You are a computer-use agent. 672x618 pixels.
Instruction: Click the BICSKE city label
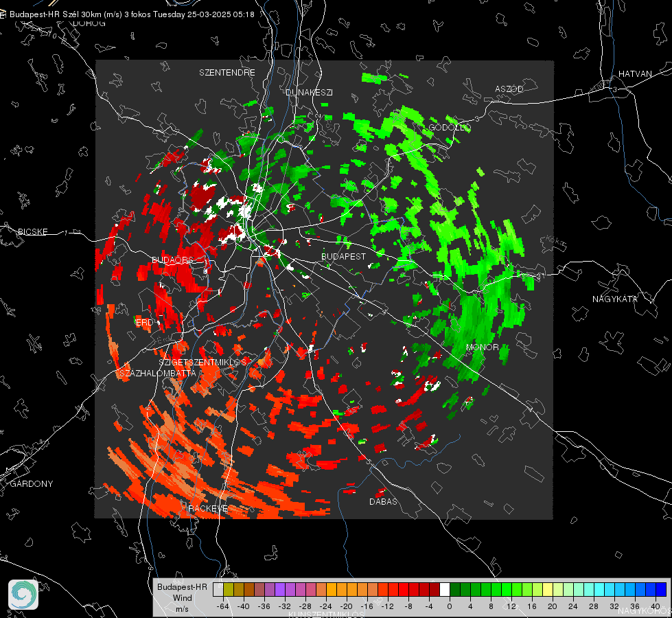click(x=32, y=231)
